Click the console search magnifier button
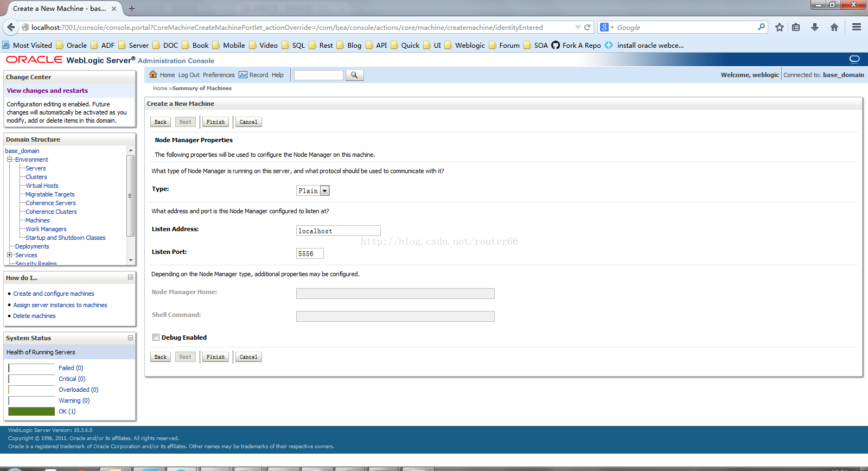The height and width of the screenshot is (471, 868). [x=354, y=75]
